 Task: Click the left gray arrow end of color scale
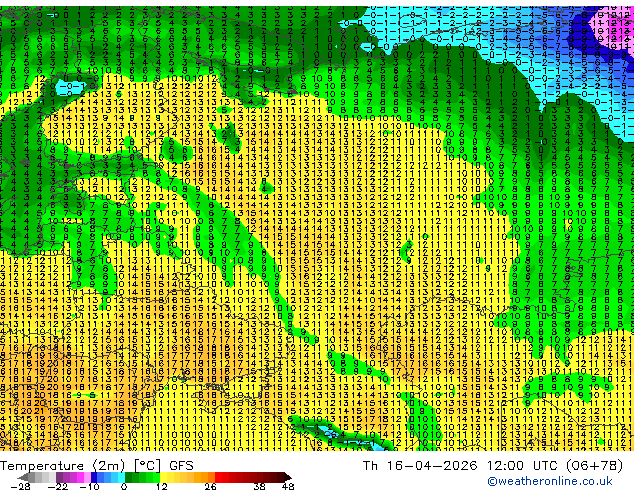point(23,477)
